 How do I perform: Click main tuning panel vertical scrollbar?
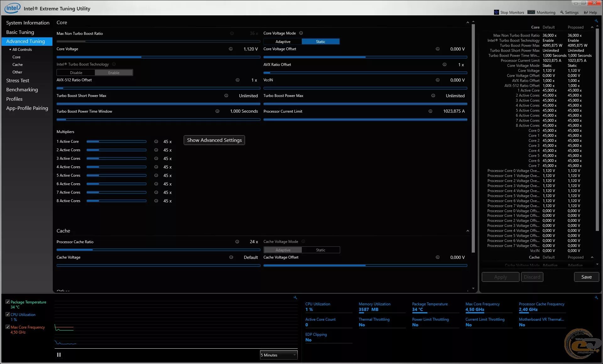click(473, 138)
